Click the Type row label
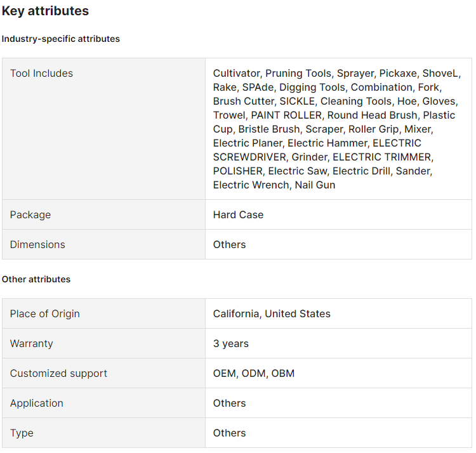Image resolution: width=476 pixels, height=453 pixels. tap(22, 433)
